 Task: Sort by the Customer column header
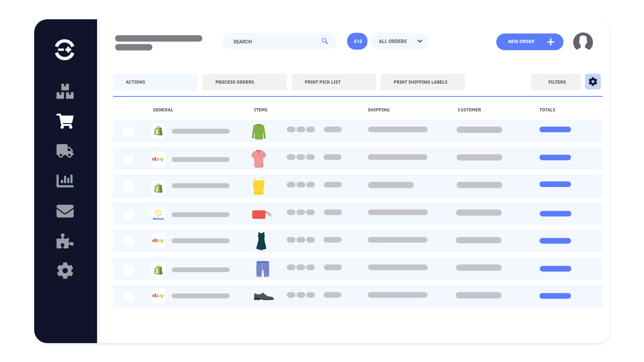click(469, 109)
